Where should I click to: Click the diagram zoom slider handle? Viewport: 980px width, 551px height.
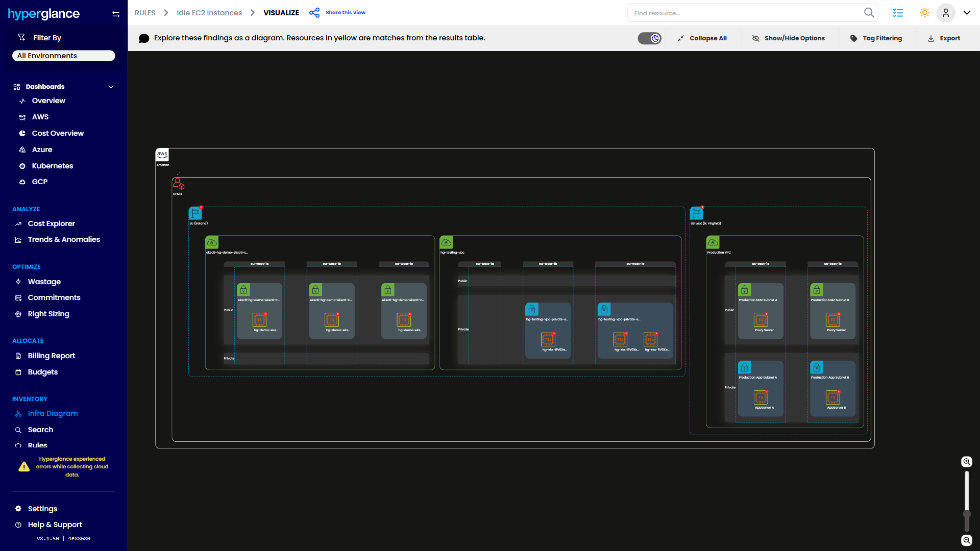click(967, 514)
